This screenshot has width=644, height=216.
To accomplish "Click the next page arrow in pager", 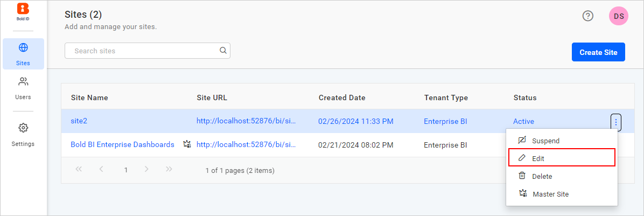I will 146,170.
